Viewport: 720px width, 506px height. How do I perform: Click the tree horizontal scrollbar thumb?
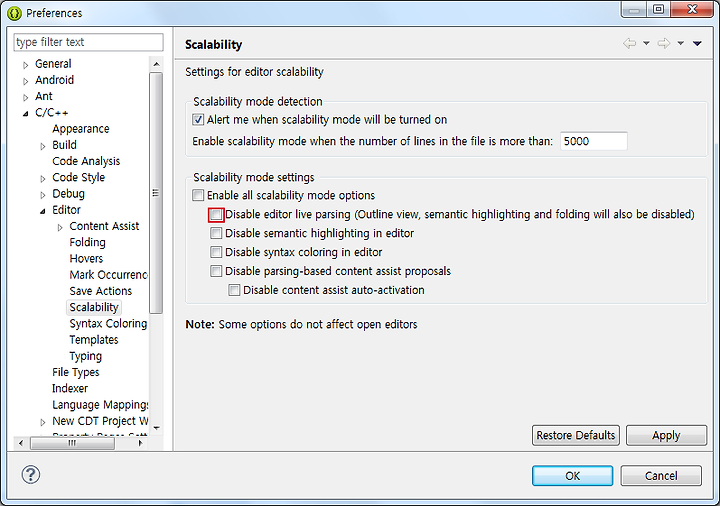[x=73, y=443]
